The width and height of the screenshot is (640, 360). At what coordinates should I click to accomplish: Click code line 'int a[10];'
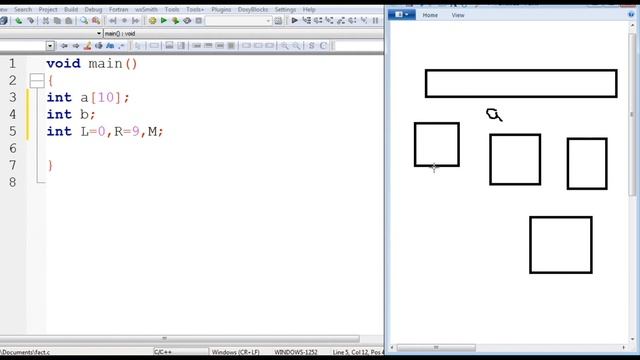88,98
